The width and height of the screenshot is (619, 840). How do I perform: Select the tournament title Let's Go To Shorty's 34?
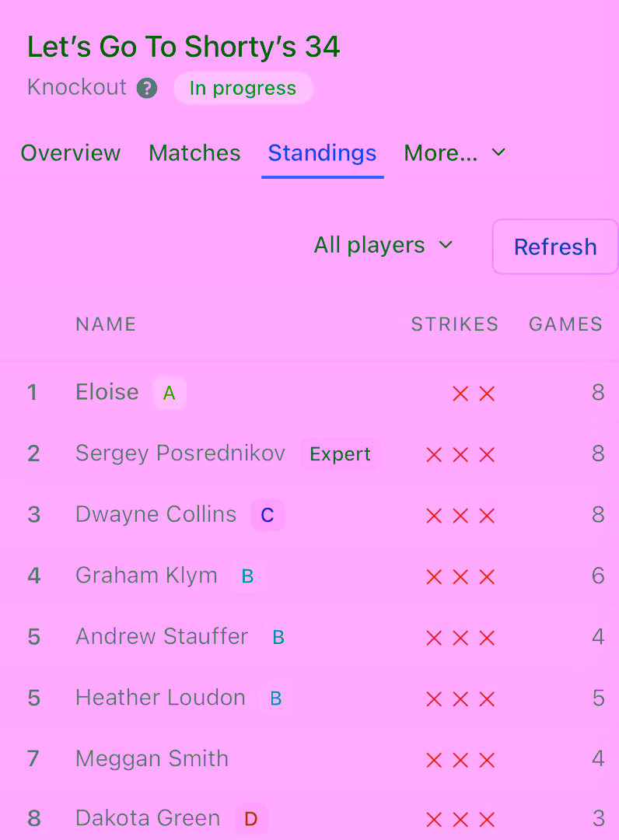tap(184, 47)
